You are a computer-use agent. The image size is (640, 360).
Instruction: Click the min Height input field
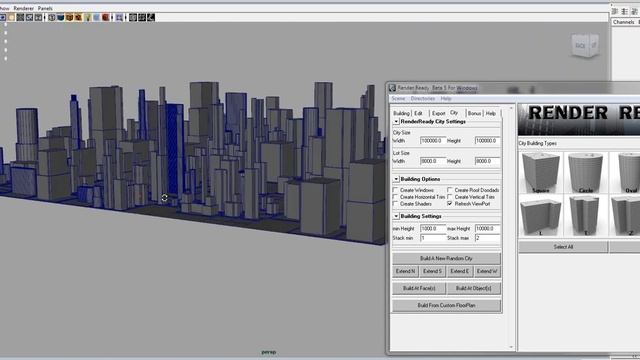coord(433,229)
